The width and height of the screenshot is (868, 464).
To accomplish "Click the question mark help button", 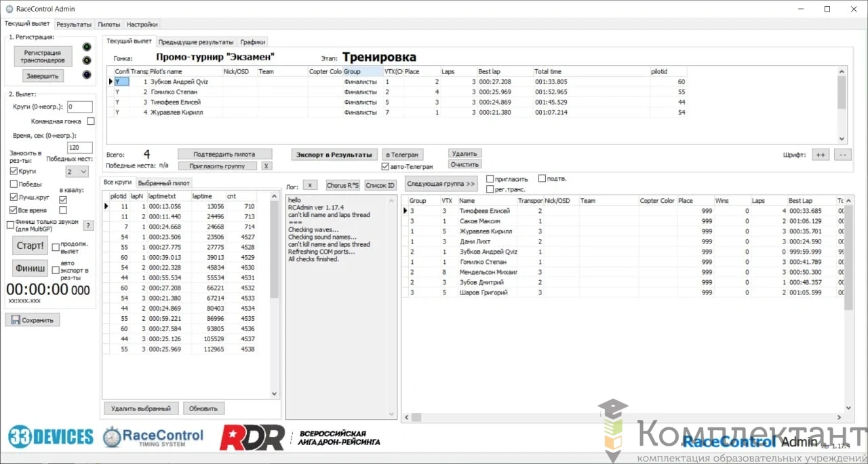I will tap(88, 226).
